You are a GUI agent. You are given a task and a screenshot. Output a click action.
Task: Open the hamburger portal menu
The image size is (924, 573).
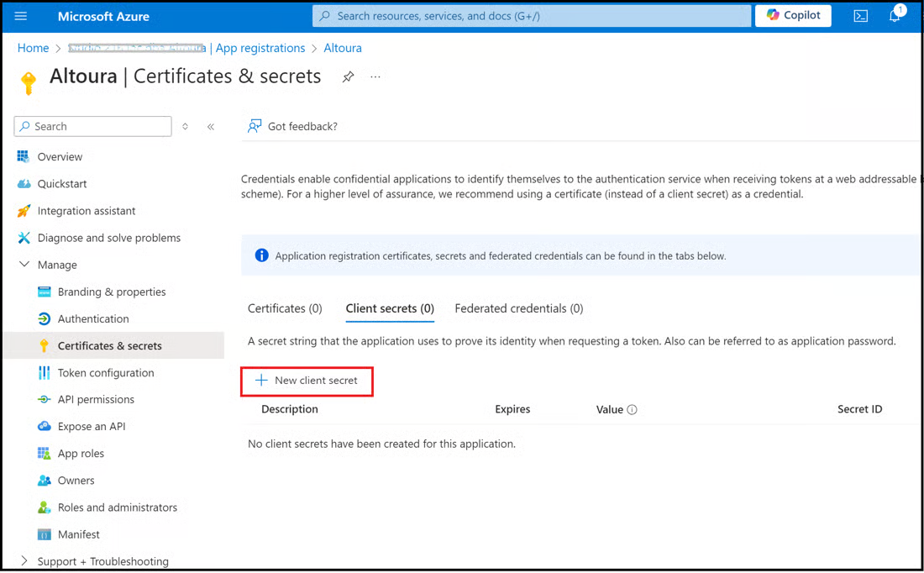pyautogui.click(x=21, y=16)
